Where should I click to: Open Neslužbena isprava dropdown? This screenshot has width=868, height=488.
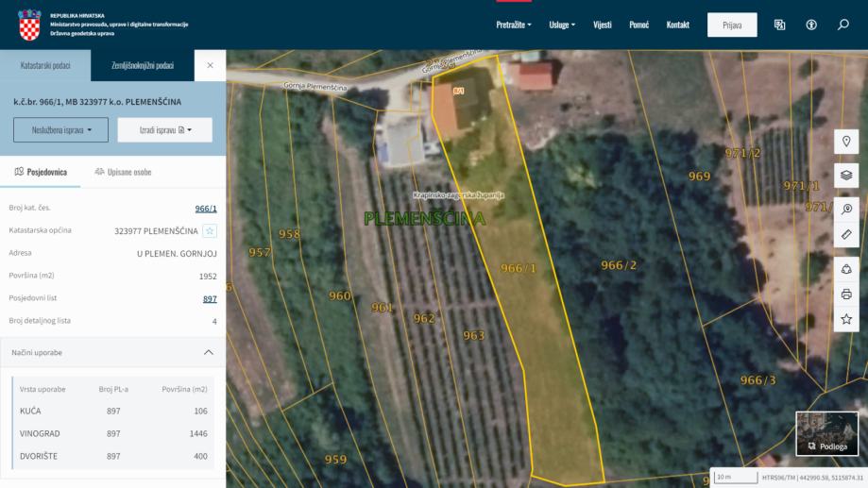click(x=60, y=130)
